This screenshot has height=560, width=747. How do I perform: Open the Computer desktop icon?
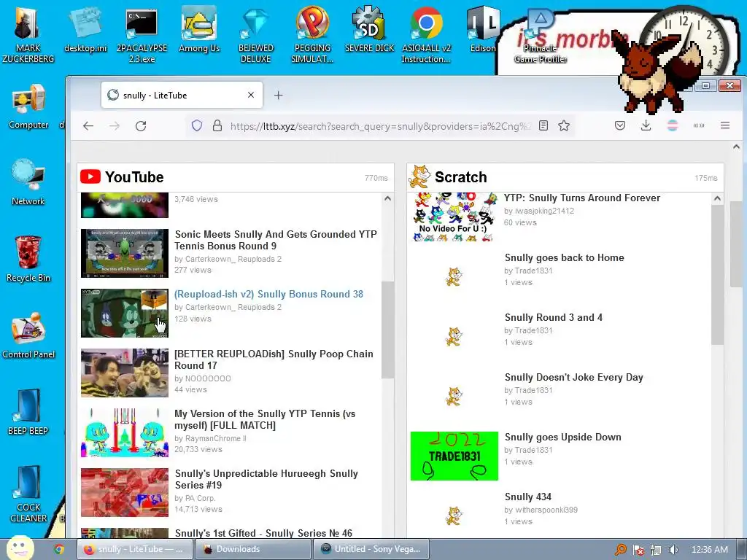(28, 106)
